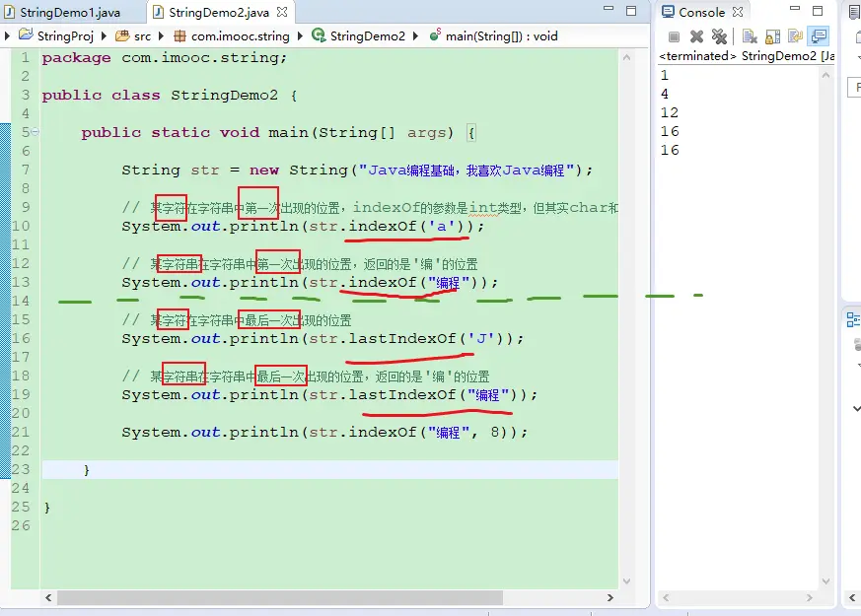Switch to the StringDemo1.java tab

pyautogui.click(x=69, y=13)
